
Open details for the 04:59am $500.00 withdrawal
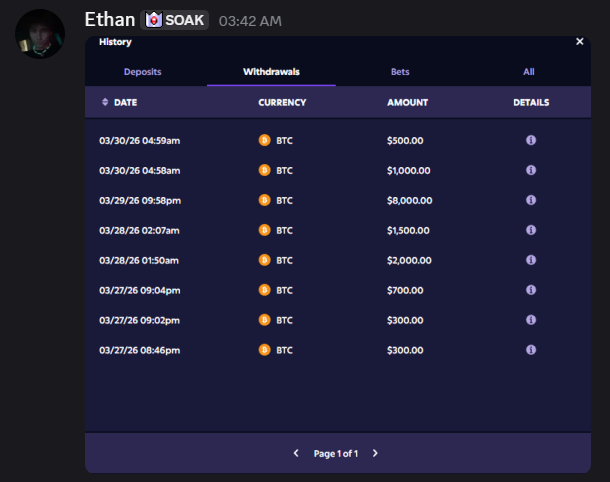[531, 140]
